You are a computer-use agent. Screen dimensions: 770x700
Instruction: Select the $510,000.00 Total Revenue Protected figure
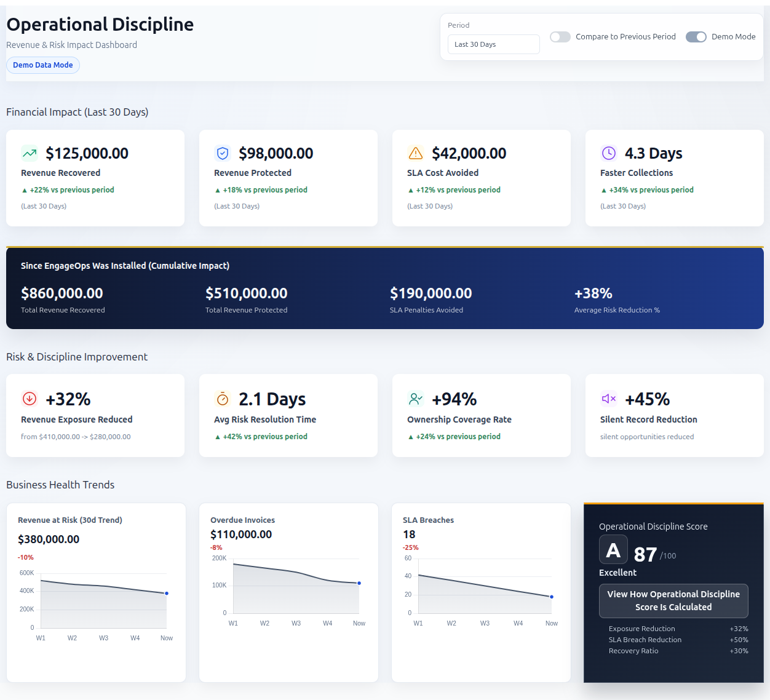[x=247, y=293]
